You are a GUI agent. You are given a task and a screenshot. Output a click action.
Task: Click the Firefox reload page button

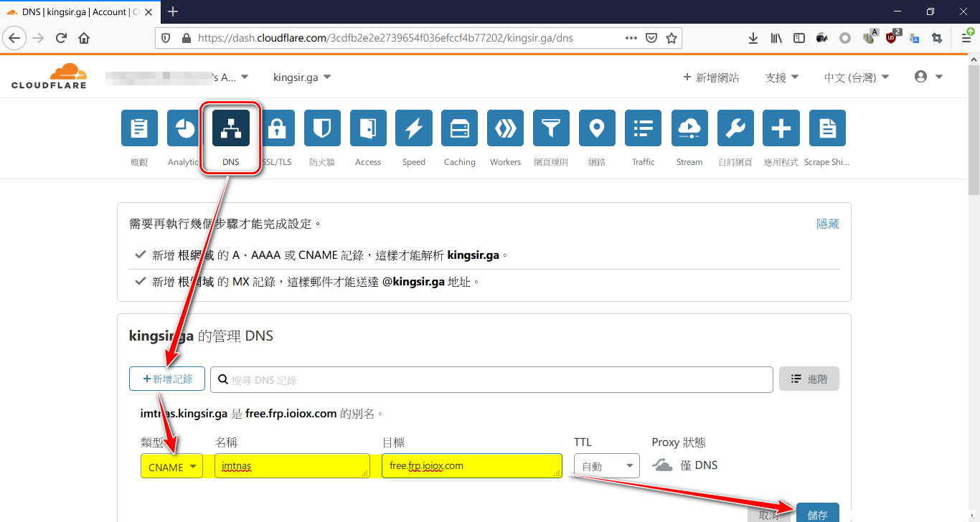tap(61, 38)
